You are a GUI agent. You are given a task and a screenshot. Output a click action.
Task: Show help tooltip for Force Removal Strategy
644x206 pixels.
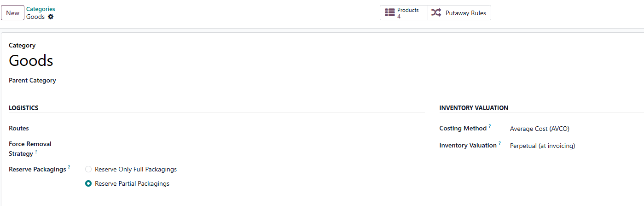pyautogui.click(x=36, y=151)
